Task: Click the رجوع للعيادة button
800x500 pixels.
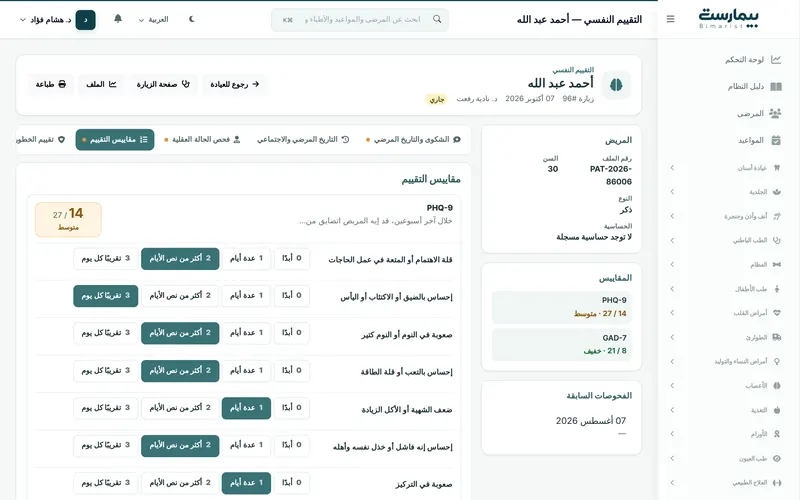Action: point(235,84)
